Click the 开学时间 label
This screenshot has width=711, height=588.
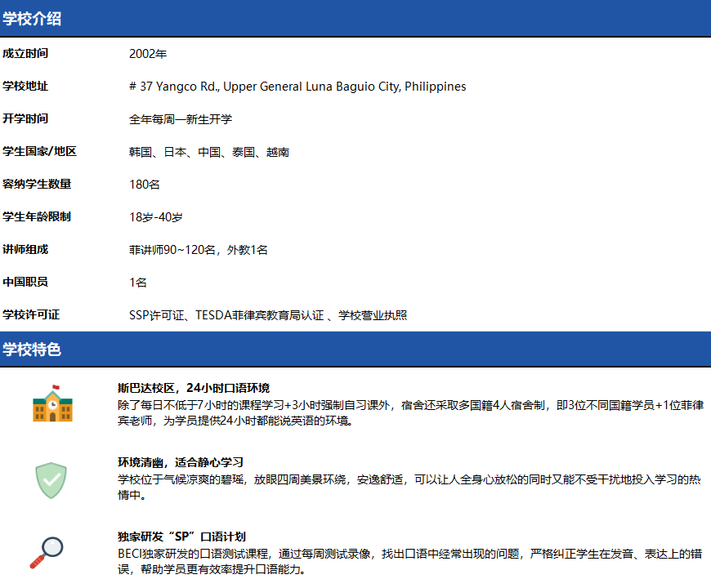pyautogui.click(x=25, y=119)
